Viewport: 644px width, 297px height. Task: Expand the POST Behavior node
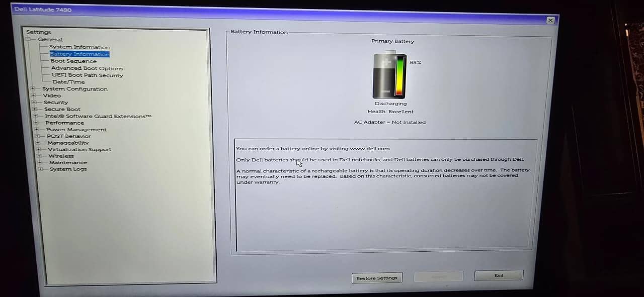(x=38, y=136)
